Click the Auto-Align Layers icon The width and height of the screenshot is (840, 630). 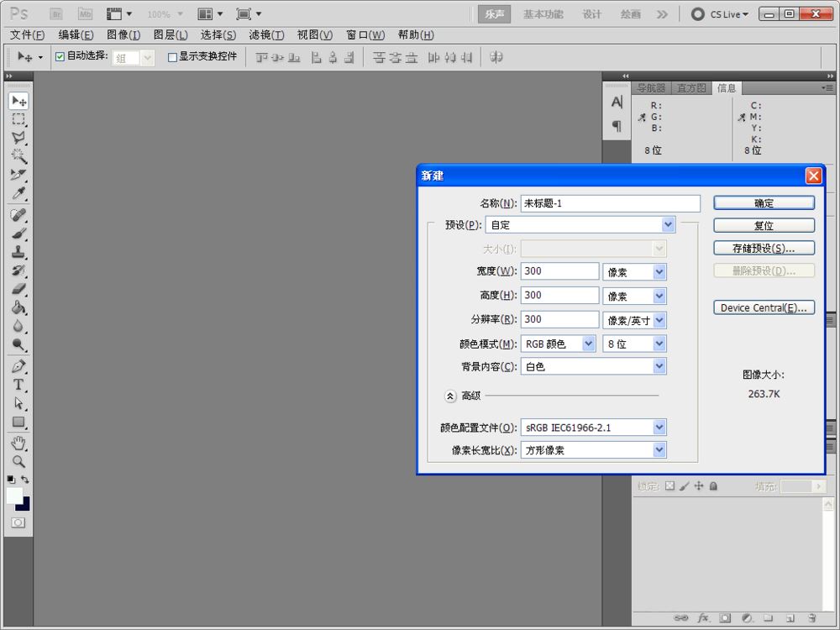tap(496, 57)
